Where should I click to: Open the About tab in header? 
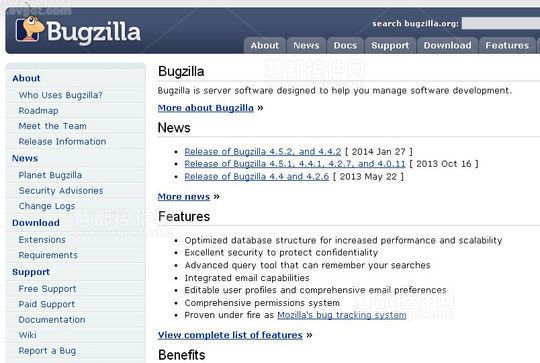click(265, 45)
